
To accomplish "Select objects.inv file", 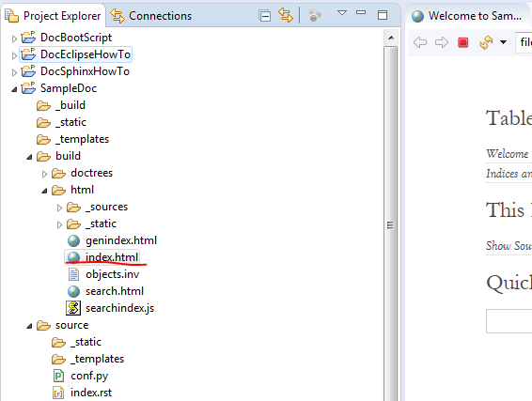I will (112, 274).
